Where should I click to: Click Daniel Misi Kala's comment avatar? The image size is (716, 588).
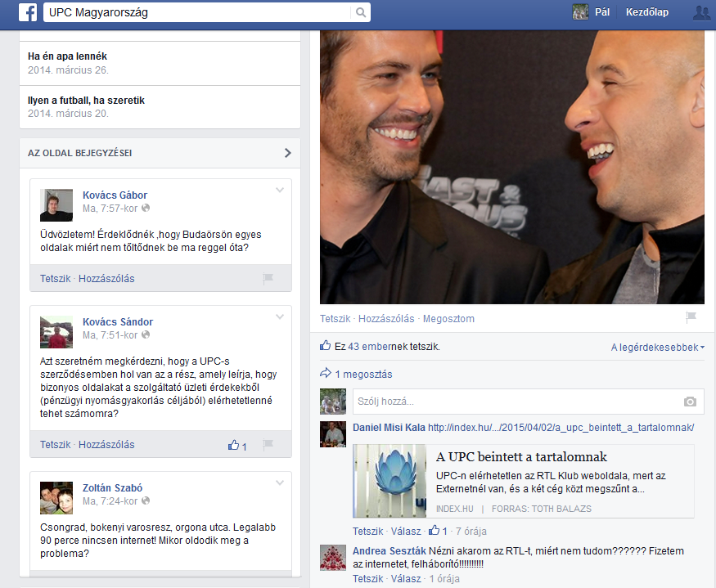click(x=333, y=434)
